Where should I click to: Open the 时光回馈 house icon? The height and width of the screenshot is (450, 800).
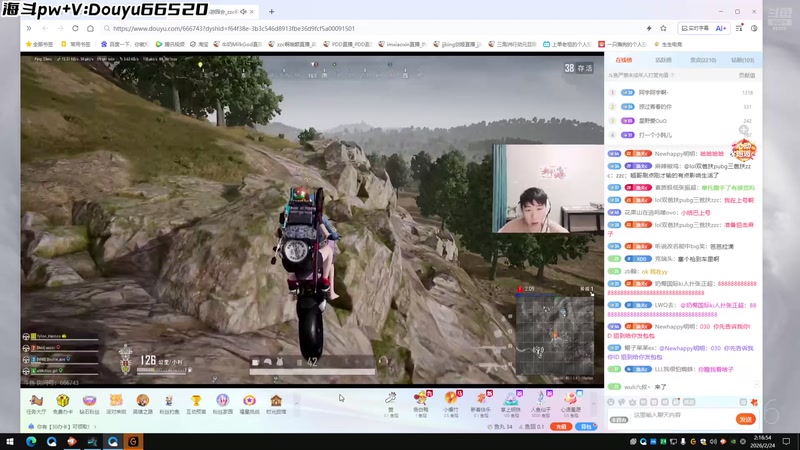(276, 403)
